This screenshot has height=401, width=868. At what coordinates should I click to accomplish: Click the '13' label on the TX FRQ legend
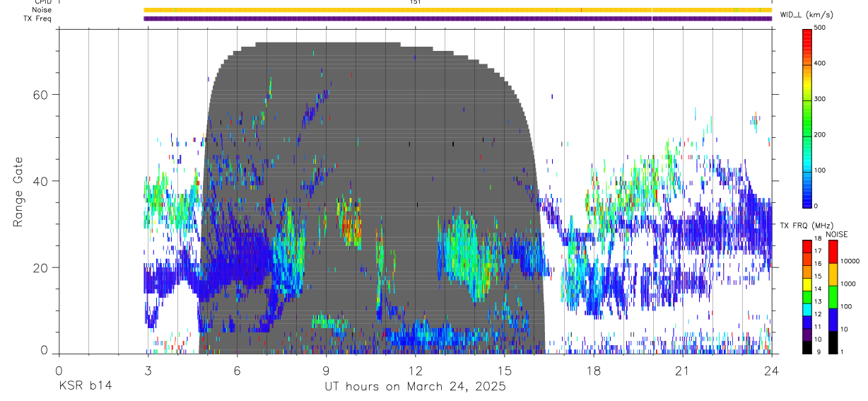819,301
